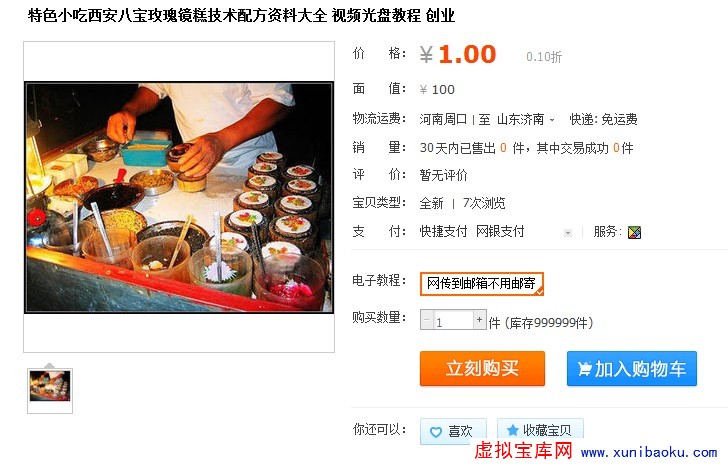728x469 pixels.
Task: Click the star icon on 收藏宝贝 button
Action: (x=513, y=430)
